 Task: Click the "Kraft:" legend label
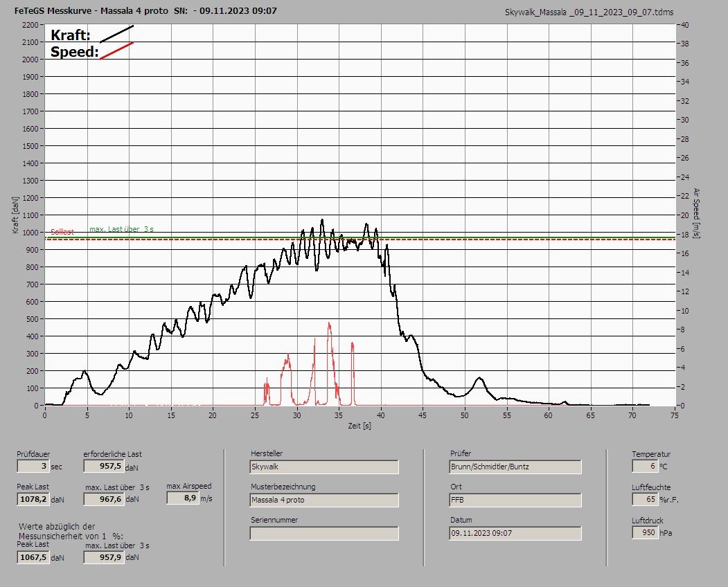click(x=70, y=35)
